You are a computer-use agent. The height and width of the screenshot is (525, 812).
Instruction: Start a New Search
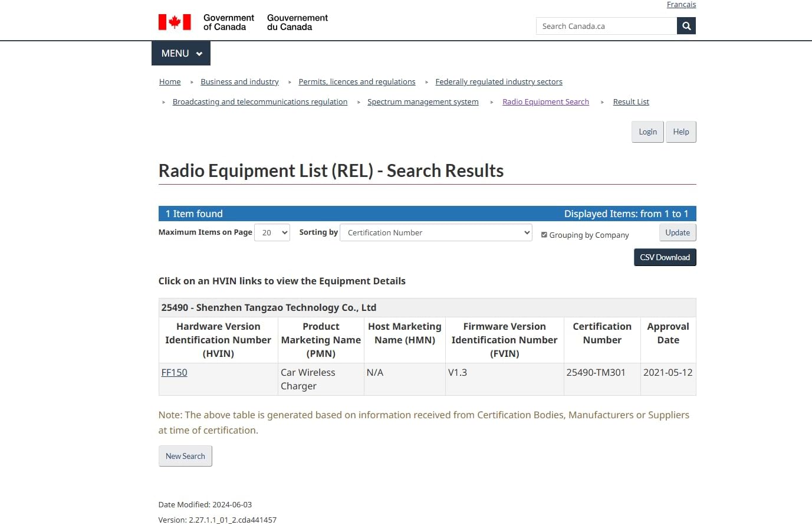(x=185, y=456)
